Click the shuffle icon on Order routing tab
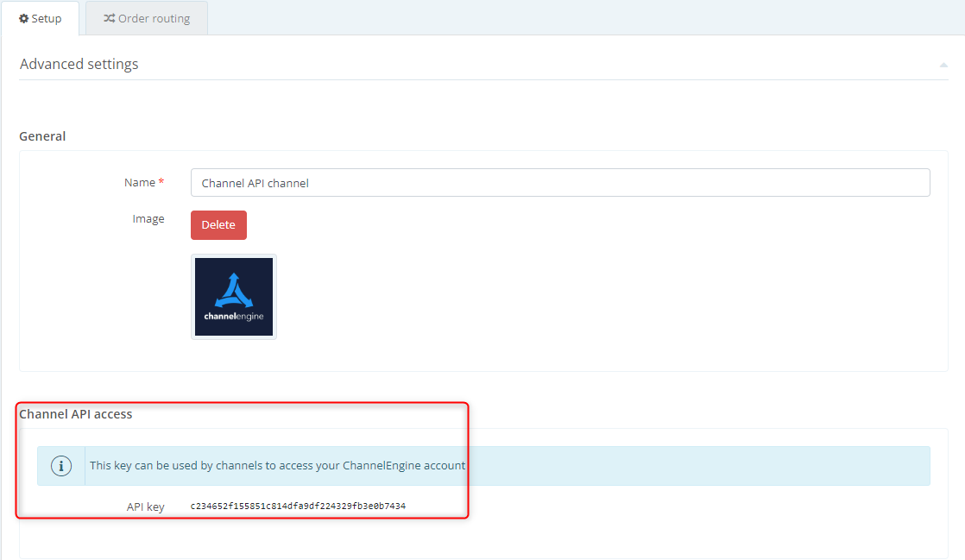965x560 pixels. [x=110, y=18]
